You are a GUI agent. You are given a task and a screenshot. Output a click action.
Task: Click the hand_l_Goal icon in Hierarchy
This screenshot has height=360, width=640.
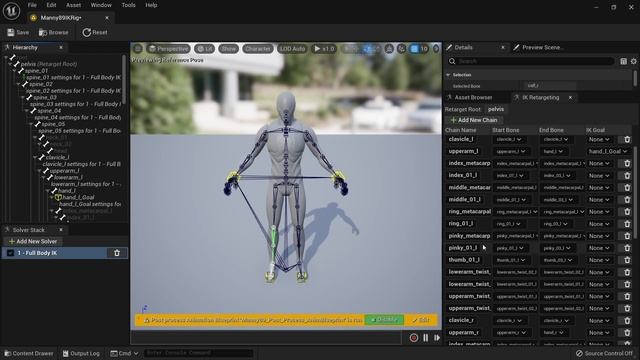(x=58, y=198)
